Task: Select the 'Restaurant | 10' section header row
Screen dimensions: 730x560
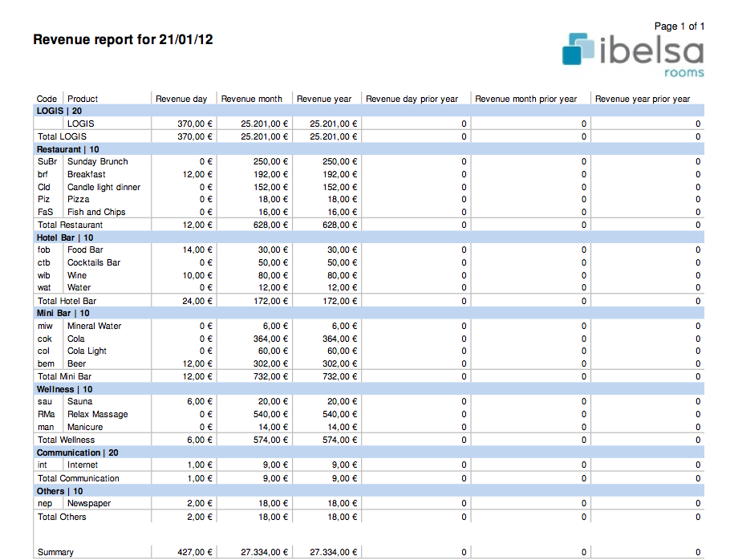Action: point(68,149)
